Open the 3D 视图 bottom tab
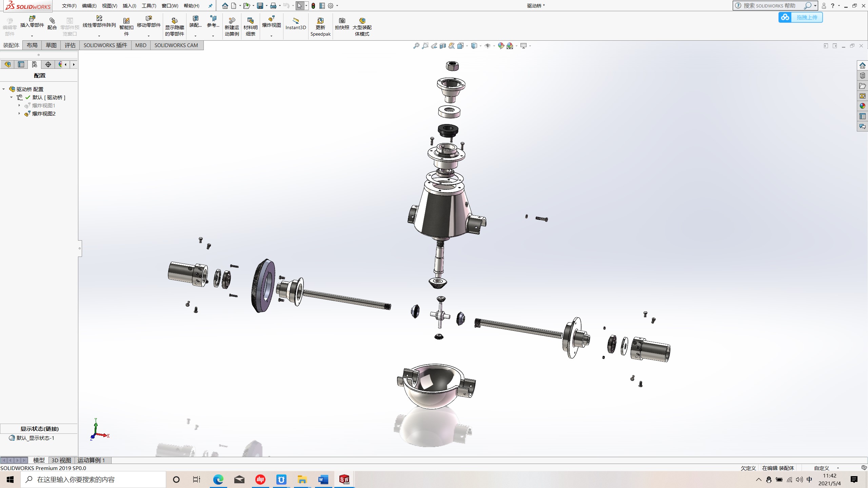Viewport: 868px width, 488px height. click(x=61, y=460)
